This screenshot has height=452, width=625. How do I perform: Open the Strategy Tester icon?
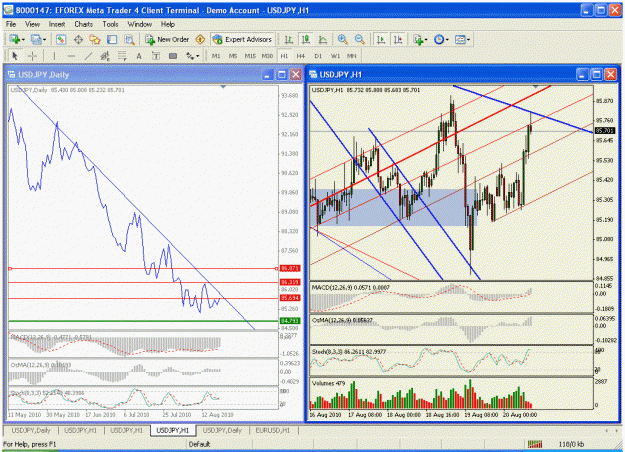(x=129, y=39)
